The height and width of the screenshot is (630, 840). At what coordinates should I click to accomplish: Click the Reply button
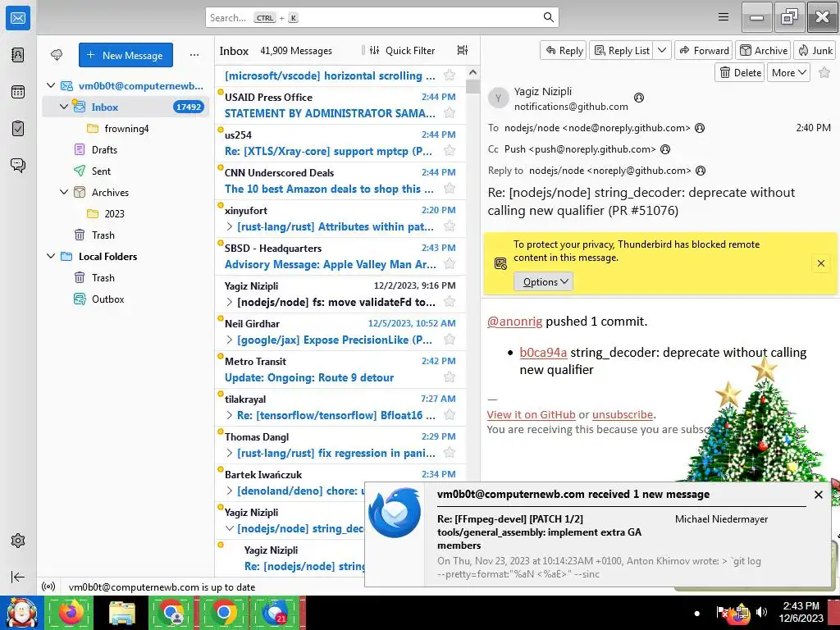point(564,50)
